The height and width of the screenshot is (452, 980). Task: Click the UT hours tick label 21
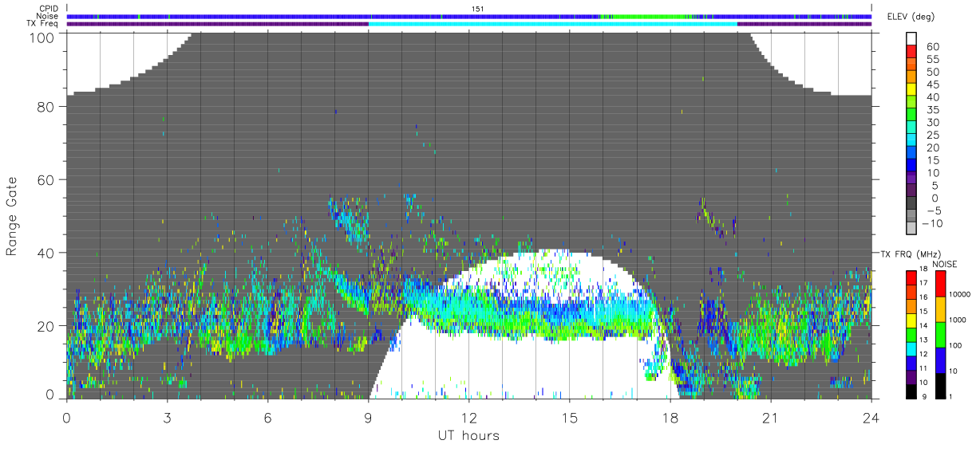point(770,417)
